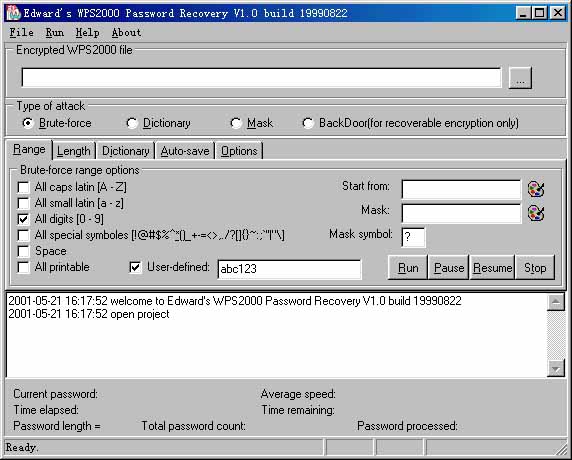Maximize the password recovery window
This screenshot has width=572, height=460.
[x=540, y=13]
